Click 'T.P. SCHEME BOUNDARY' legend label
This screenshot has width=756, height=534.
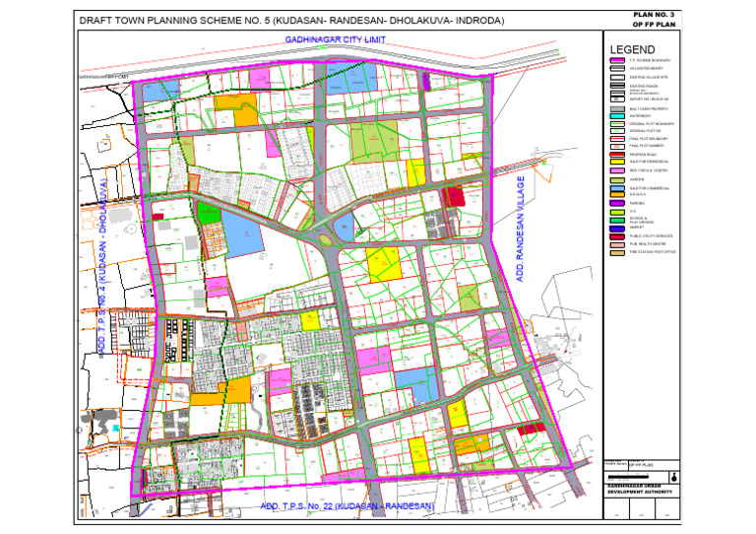pos(650,60)
